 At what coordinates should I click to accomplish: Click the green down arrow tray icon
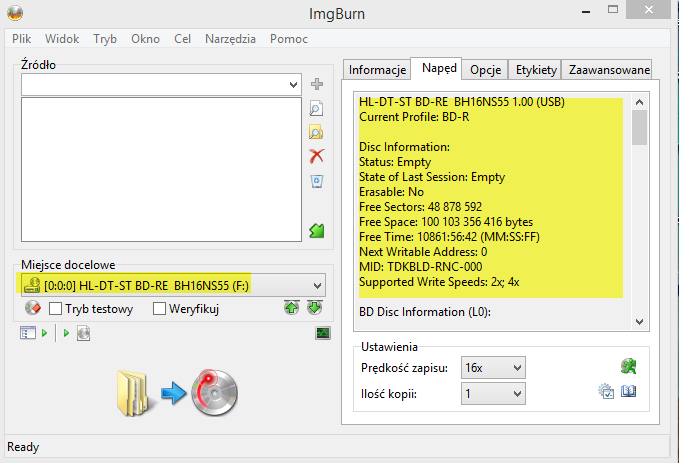tap(315, 308)
